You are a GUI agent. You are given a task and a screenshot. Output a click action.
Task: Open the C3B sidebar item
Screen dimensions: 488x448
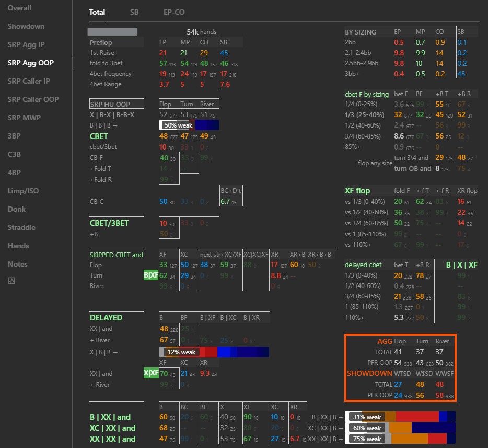point(14,154)
